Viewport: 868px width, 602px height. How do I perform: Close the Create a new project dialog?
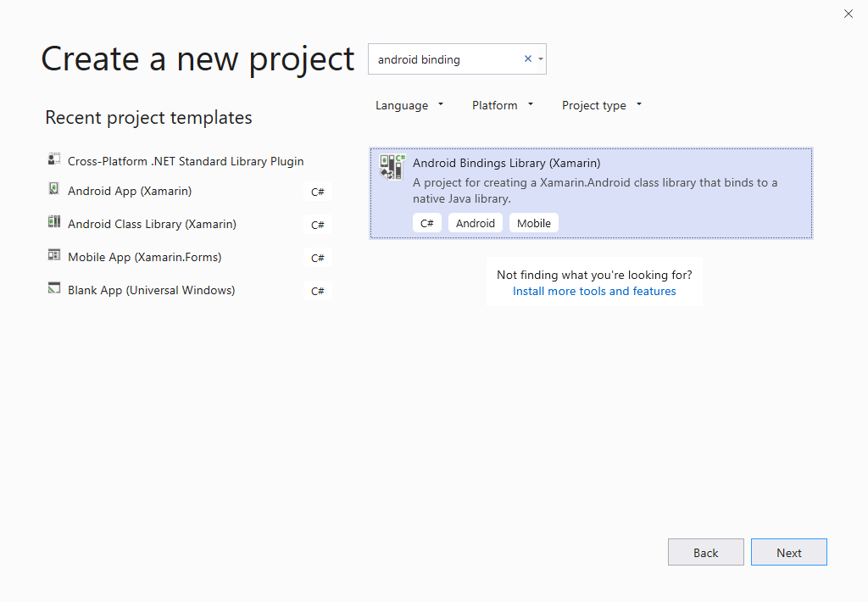849,14
